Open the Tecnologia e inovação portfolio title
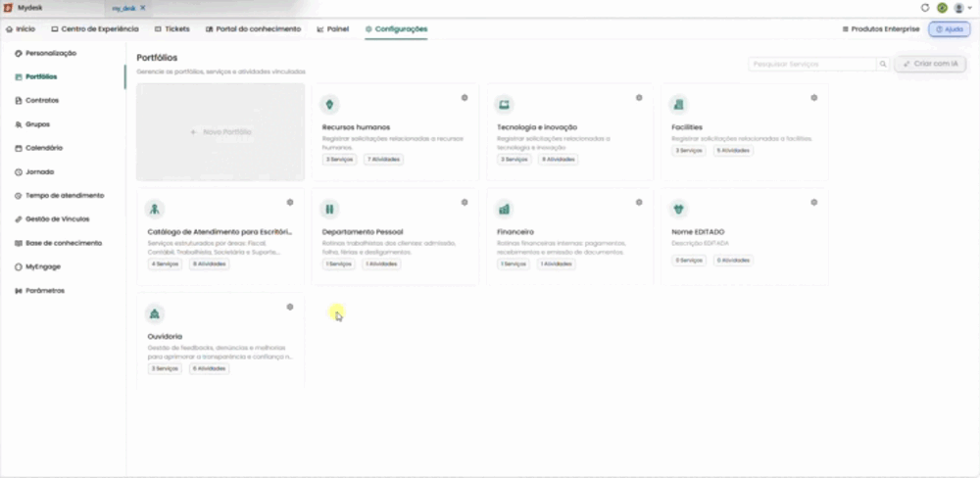This screenshot has width=980, height=478. (537, 127)
